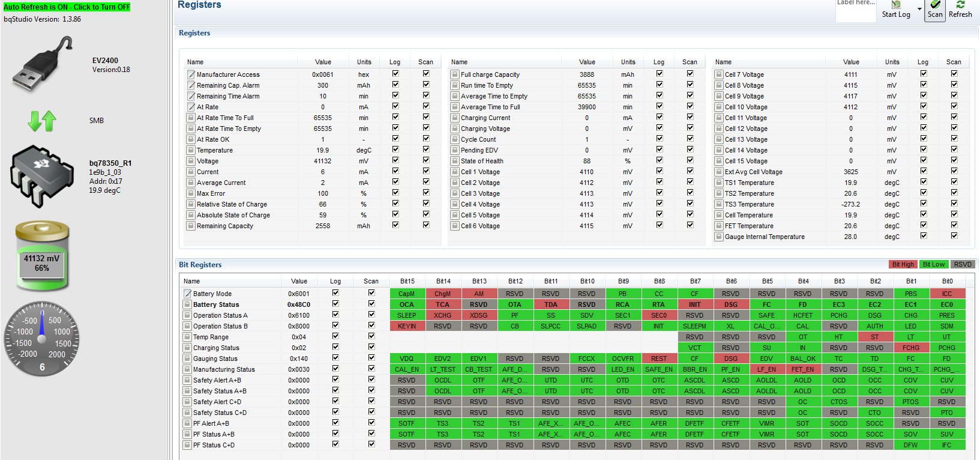Click the lock icon beside State of Health
The width and height of the screenshot is (980, 460).
point(455,161)
